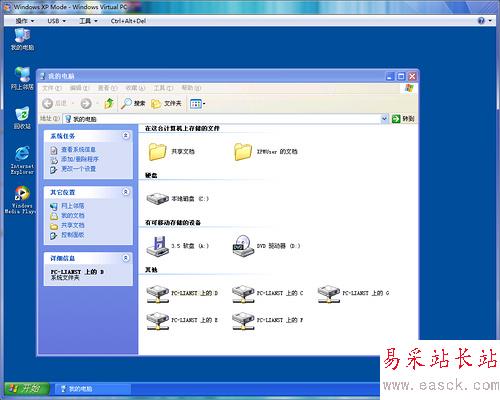Click the 转到 go button

pos(403,119)
